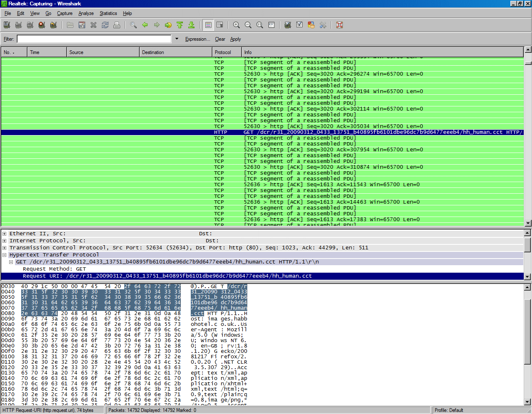This screenshot has height=414, width=532.
Task: Select the HTTP GET hh_human.cct packet row
Action: tap(262, 132)
